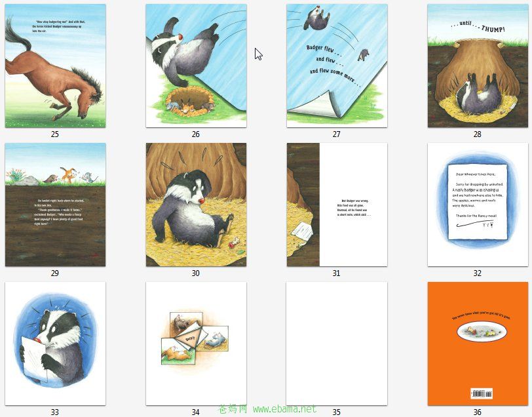The width and height of the screenshot is (532, 417).
Task: Select page 27 thumbnail 'Badger flew'
Action: point(337,66)
